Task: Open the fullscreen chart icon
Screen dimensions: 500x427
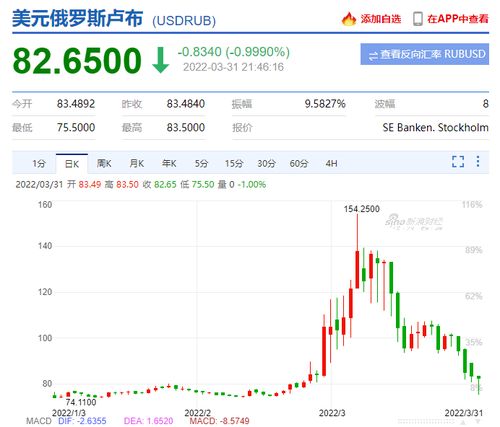Action: [458, 162]
